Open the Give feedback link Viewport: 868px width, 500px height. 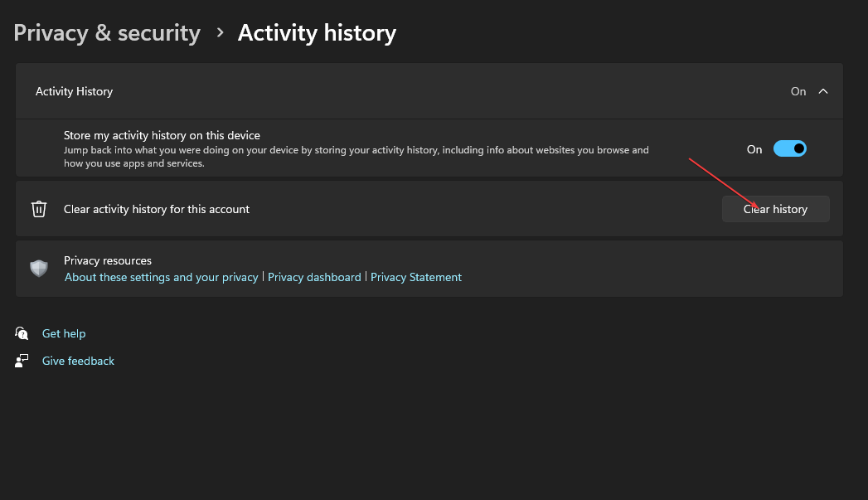pyautogui.click(x=78, y=361)
